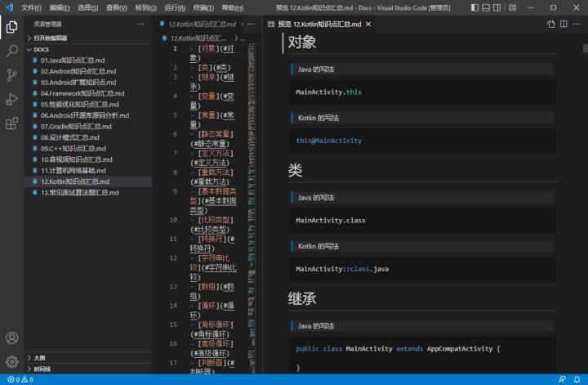
Task: Open the Source Control view
Action: [x=12, y=75]
